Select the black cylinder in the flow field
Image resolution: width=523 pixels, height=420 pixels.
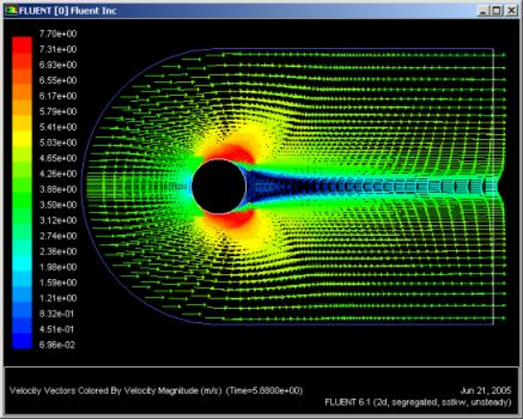(x=219, y=186)
